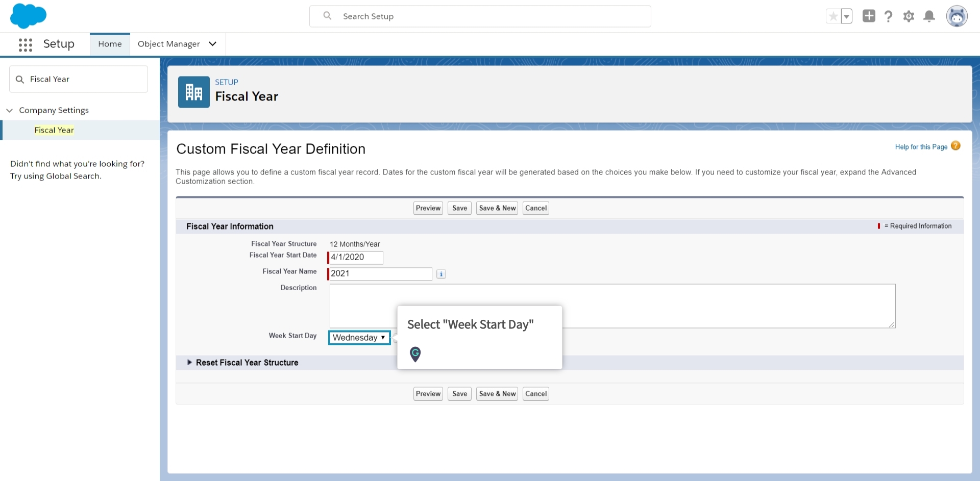Expand Reset Fiscal Year Structure
This screenshot has height=481, width=980.
(189, 363)
